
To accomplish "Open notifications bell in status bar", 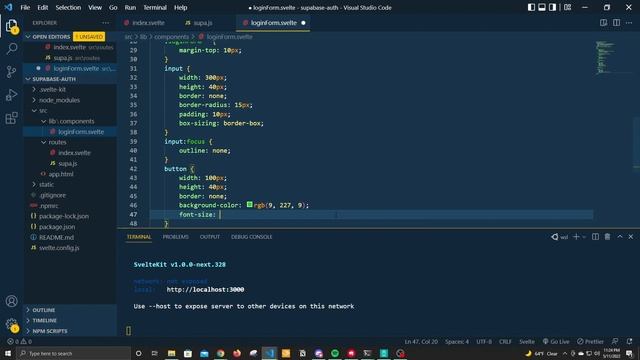I will 629,341.
